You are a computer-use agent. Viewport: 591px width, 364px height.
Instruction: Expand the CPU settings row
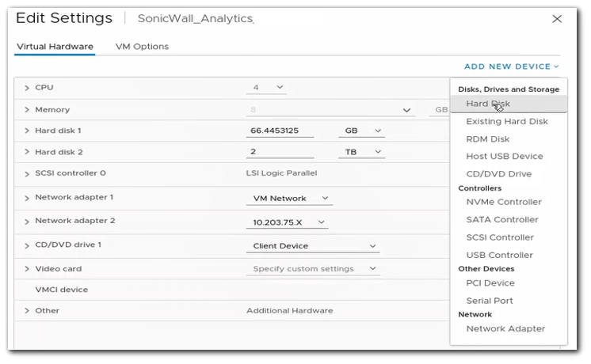[x=26, y=88]
